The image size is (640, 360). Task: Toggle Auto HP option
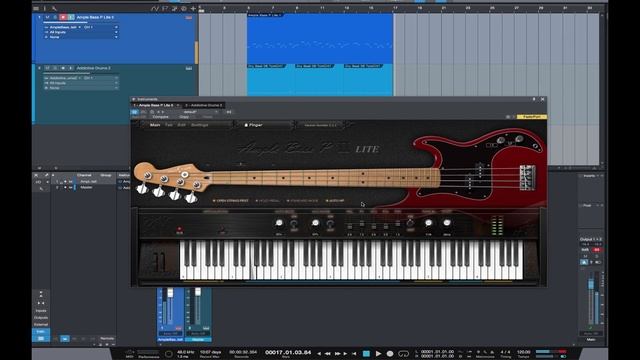click(x=335, y=201)
